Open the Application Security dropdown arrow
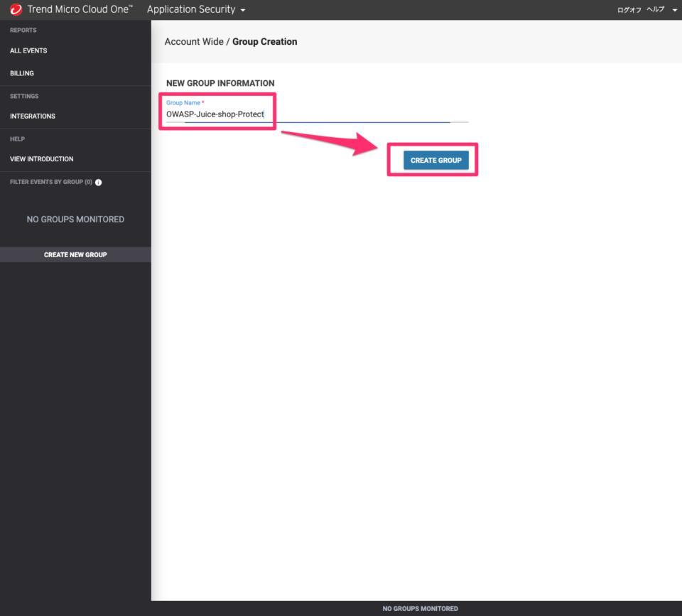 click(243, 9)
